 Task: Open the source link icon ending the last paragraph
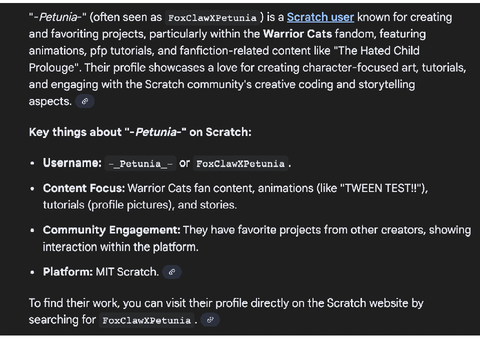click(210, 320)
